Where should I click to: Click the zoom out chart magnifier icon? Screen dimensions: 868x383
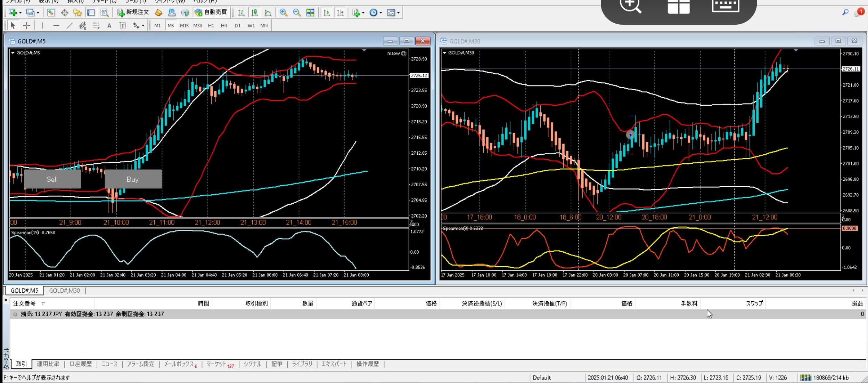297,13
